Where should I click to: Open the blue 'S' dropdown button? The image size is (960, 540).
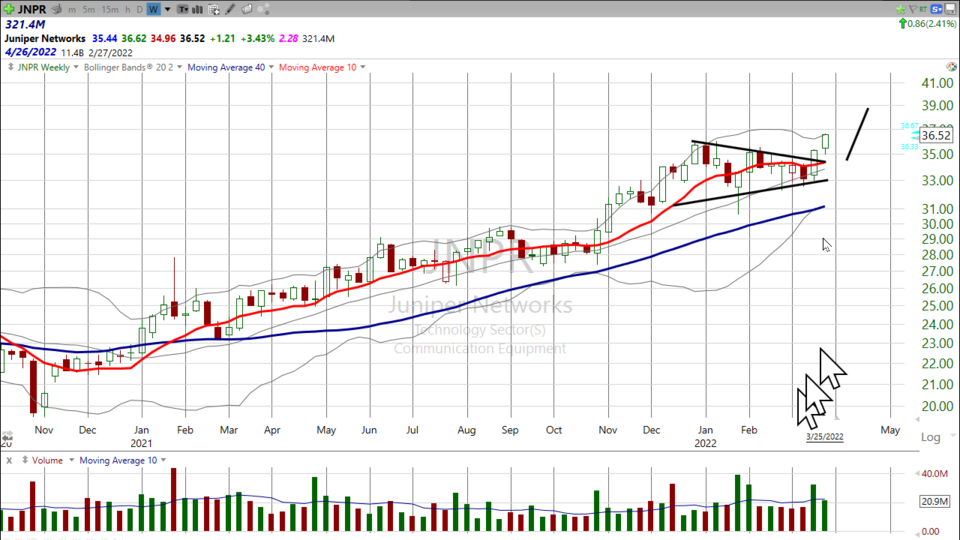[x=937, y=9]
